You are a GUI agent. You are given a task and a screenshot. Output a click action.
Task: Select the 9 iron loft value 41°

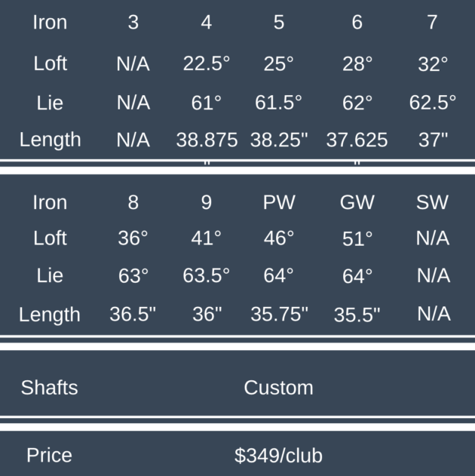point(206,238)
